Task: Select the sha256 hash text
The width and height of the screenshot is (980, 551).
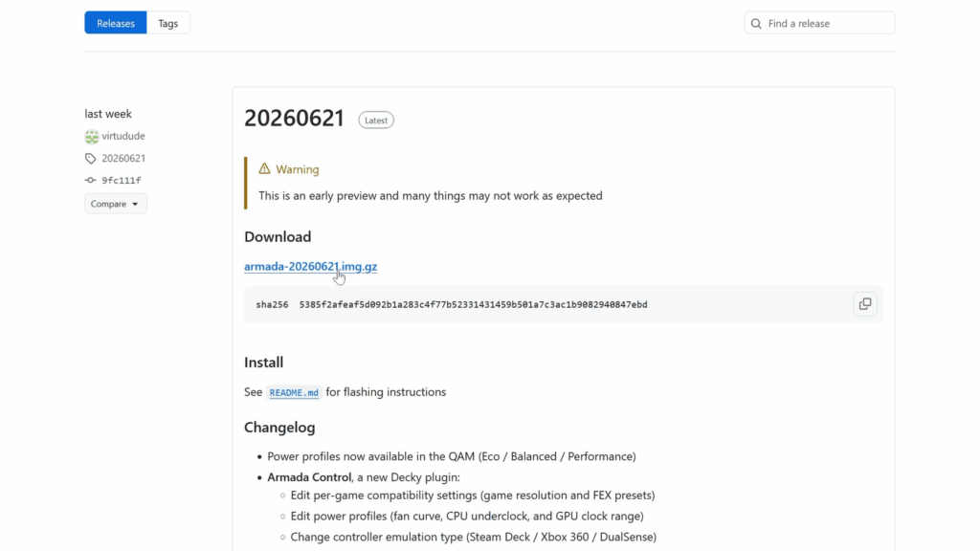Action: pyautogui.click(x=473, y=305)
